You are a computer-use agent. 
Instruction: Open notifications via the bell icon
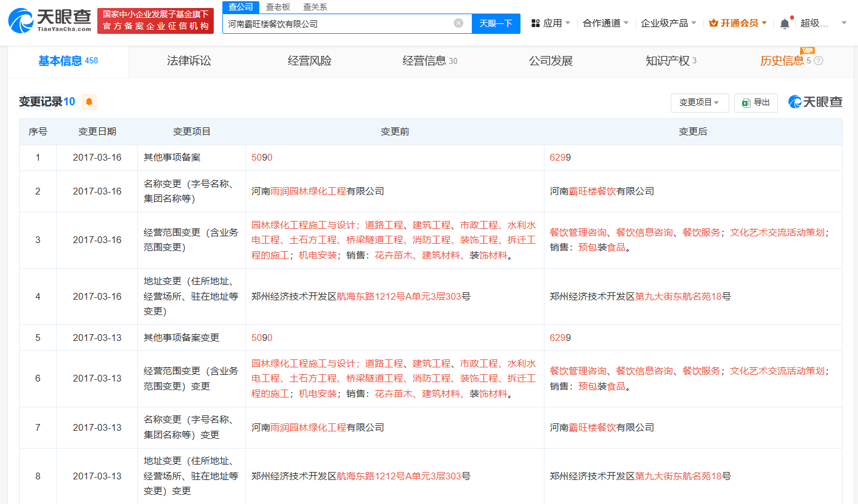[784, 23]
